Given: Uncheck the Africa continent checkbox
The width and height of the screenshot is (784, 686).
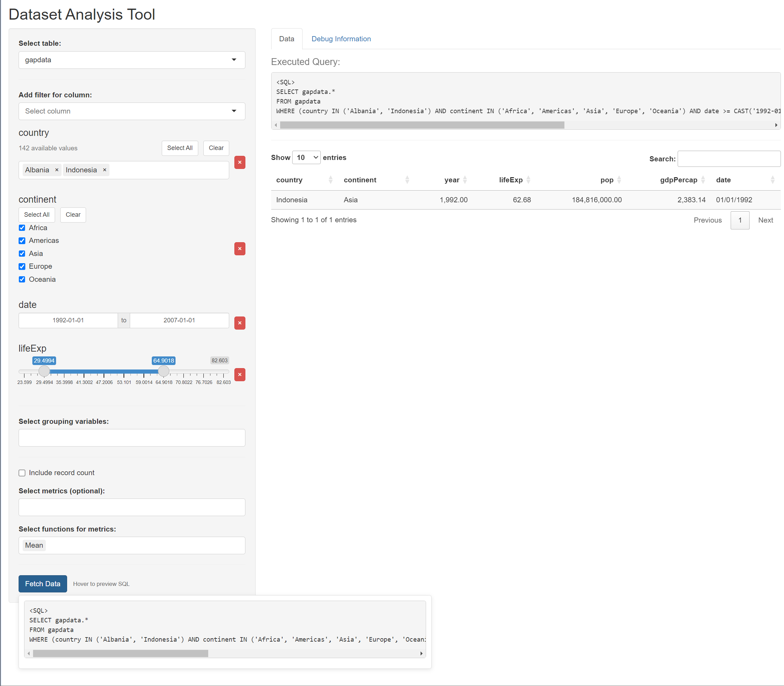Looking at the screenshot, I should (x=22, y=228).
